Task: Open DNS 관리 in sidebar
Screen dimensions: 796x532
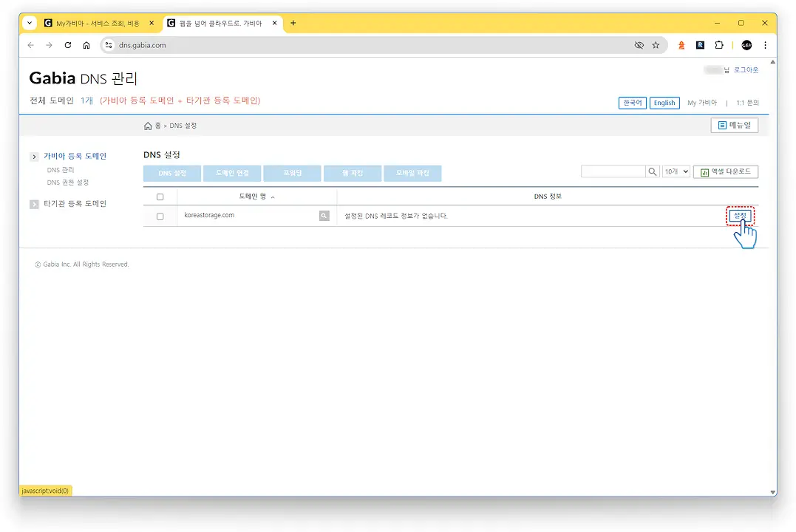Action: click(x=61, y=170)
